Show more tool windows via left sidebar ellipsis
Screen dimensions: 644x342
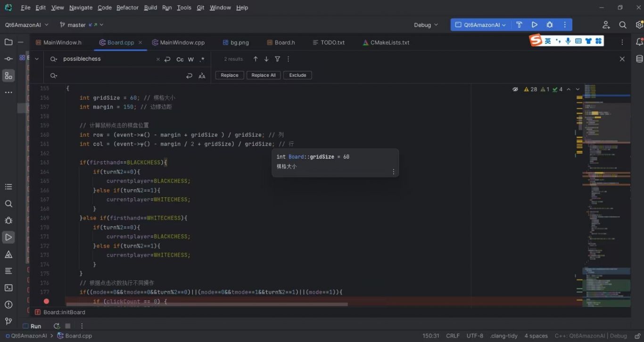(x=8, y=92)
